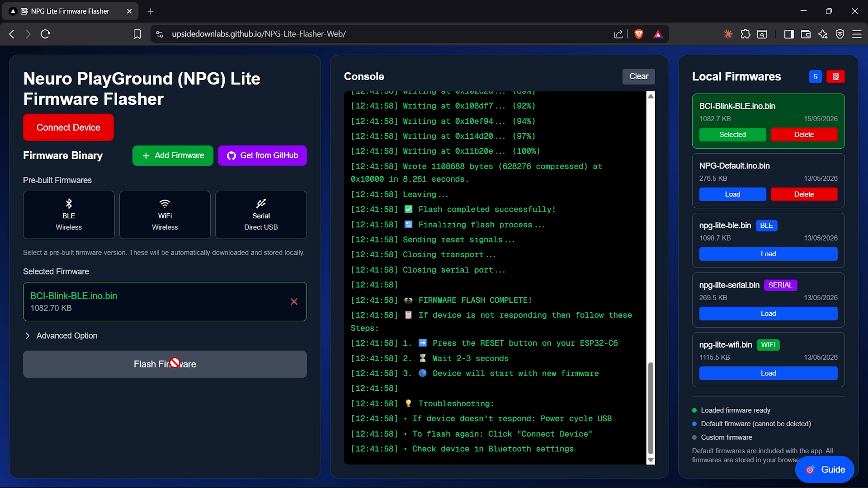Toggle the browser sidebar panel icon

click(789, 34)
